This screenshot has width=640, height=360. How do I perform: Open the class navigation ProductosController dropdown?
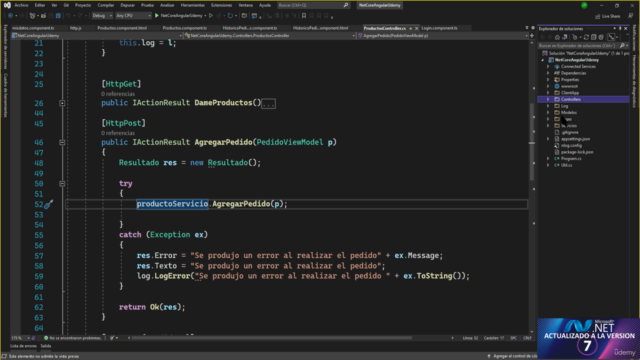pyautogui.click(x=270, y=36)
